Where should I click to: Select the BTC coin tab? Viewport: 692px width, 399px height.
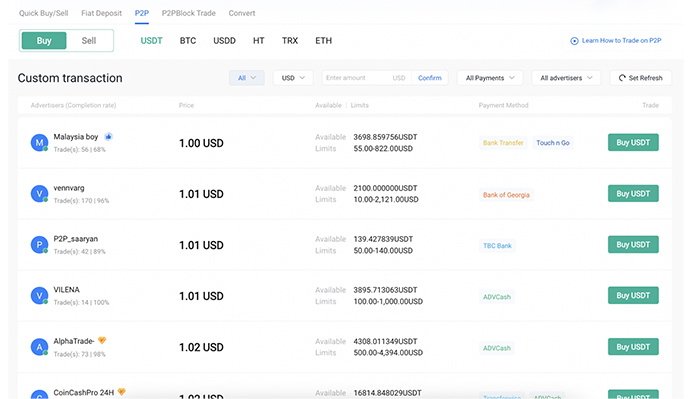click(188, 41)
